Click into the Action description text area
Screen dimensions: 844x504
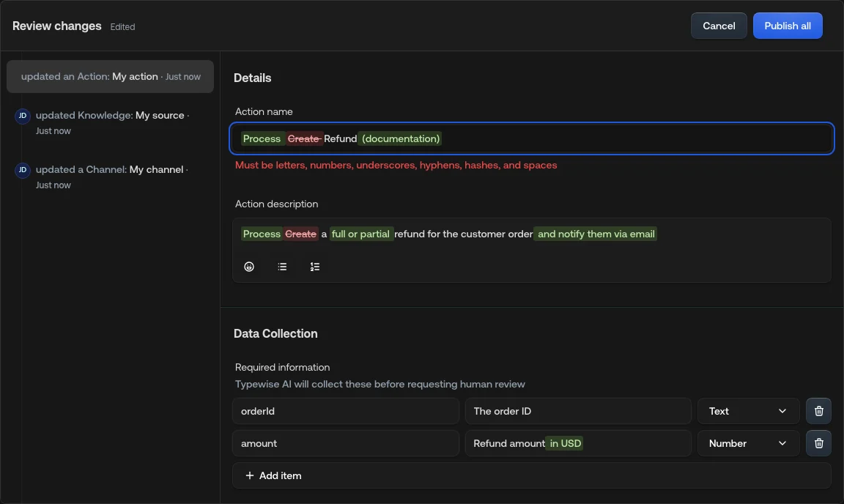[x=532, y=234]
